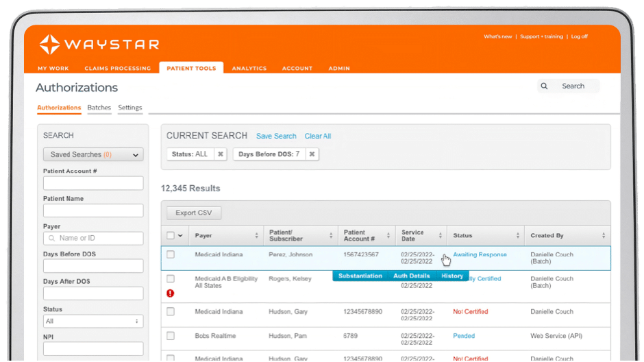Remove the Days Before DOS filter chip
This screenshot has width=644, height=362.
[312, 154]
